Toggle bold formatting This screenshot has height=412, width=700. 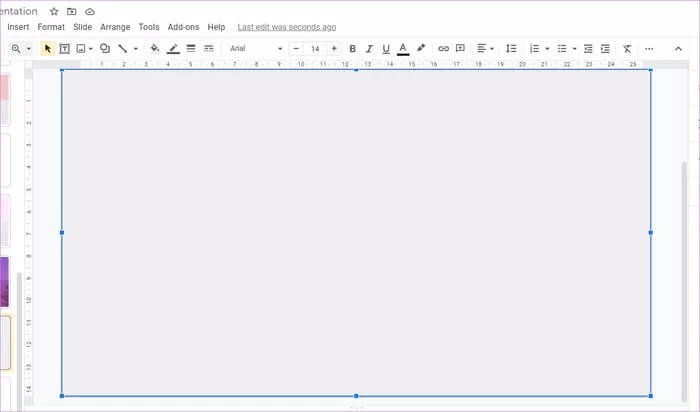(x=352, y=48)
